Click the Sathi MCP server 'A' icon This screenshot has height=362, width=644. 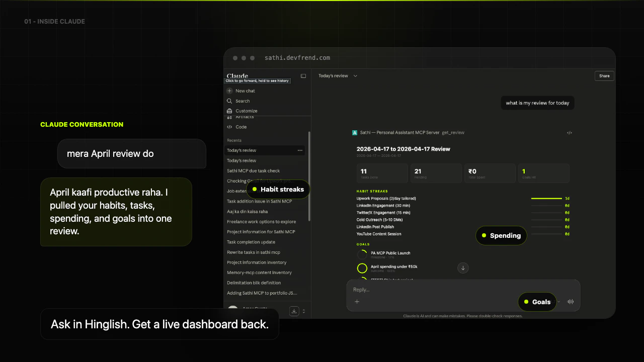(354, 132)
